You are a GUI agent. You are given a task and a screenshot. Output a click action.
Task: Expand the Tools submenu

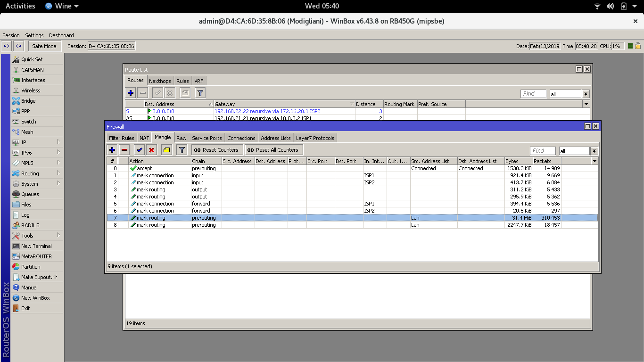[x=37, y=236]
